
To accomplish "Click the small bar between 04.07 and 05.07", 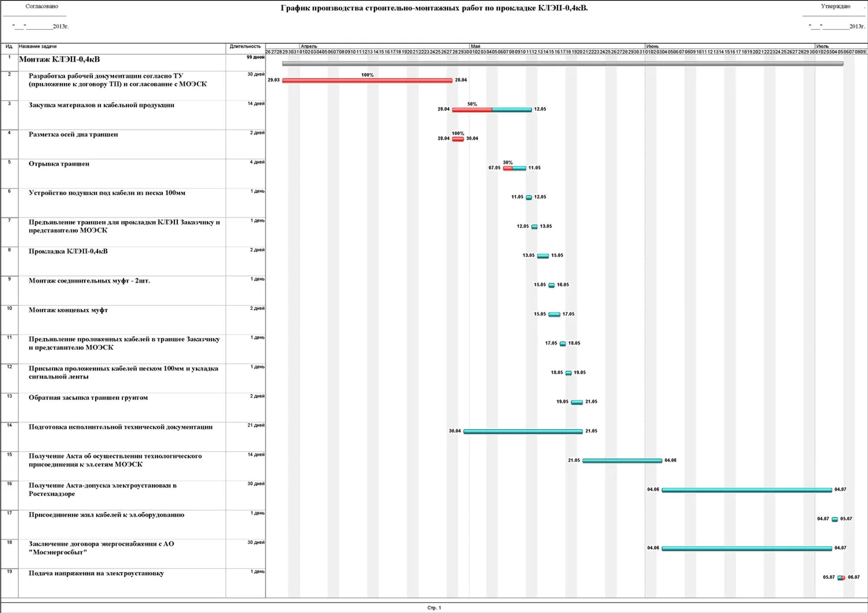I will [835, 519].
